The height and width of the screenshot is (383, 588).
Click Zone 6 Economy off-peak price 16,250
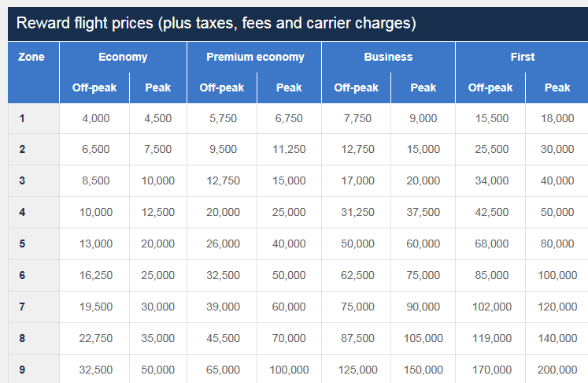pyautogui.click(x=95, y=275)
